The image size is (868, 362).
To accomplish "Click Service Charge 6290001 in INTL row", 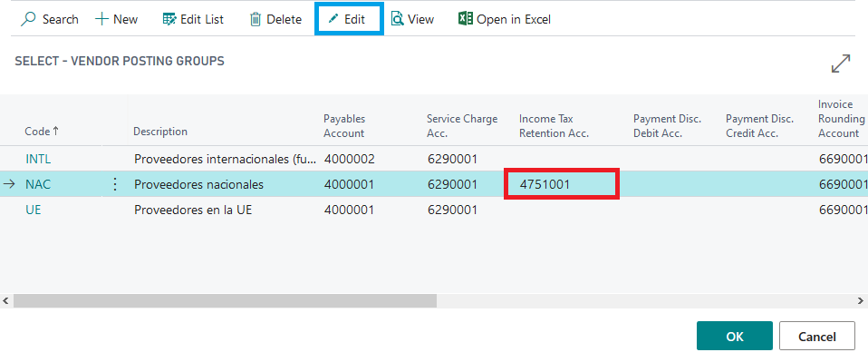I will click(452, 160).
